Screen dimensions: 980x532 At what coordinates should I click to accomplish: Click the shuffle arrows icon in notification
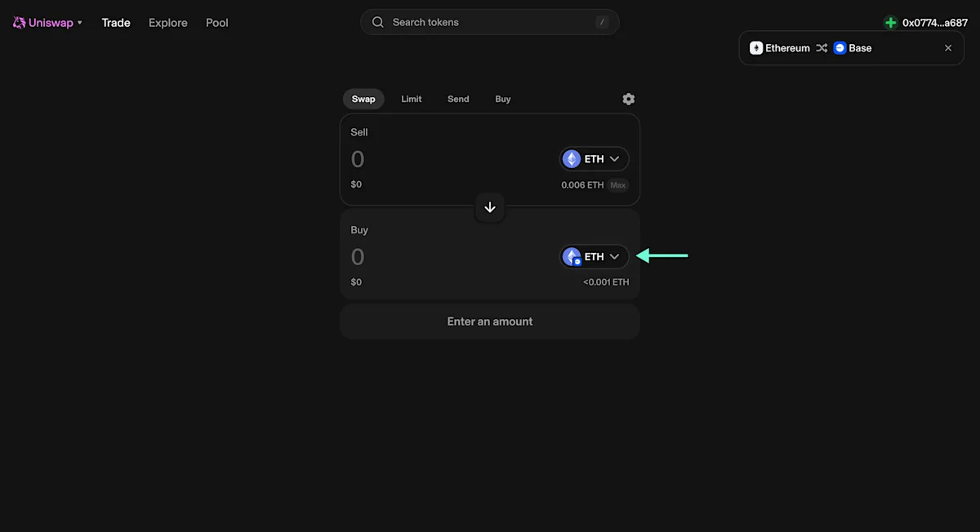(822, 48)
